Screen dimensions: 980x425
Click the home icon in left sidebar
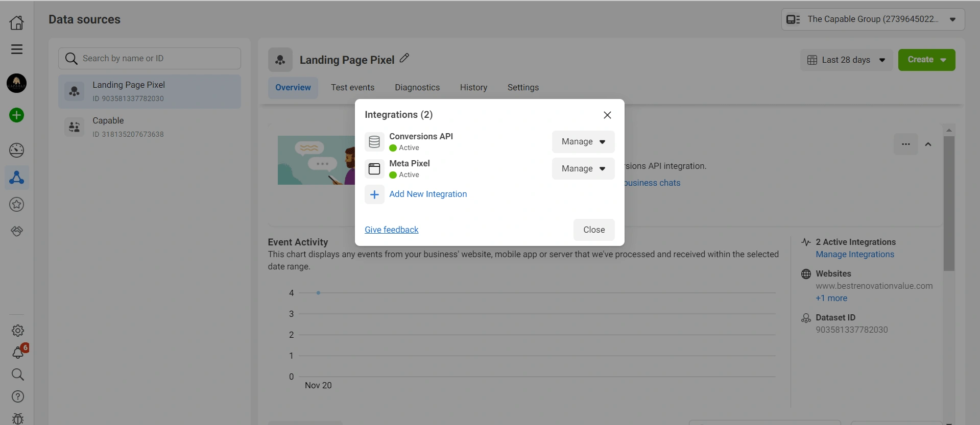(17, 22)
